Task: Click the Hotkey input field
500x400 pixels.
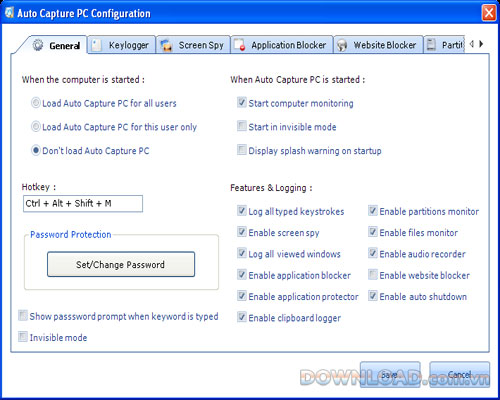Action: coord(83,204)
